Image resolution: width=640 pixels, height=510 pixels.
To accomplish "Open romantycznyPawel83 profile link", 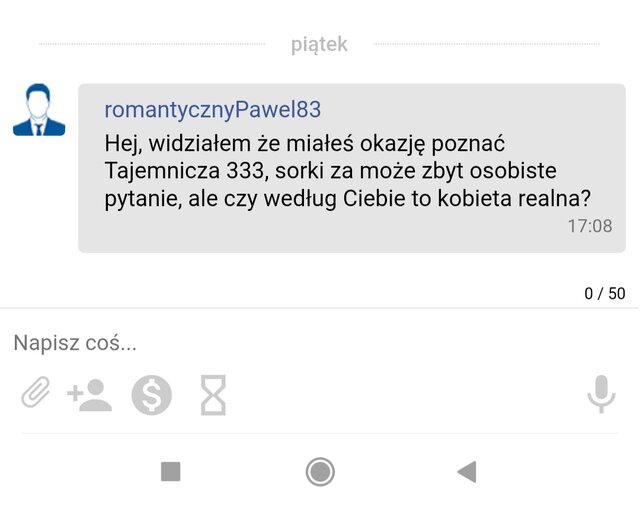I will 213,109.
